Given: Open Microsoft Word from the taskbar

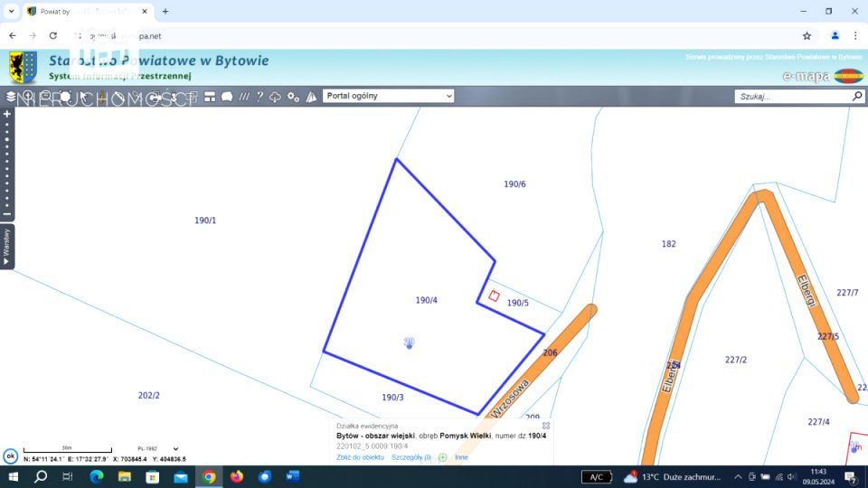Looking at the screenshot, I should coord(292,476).
